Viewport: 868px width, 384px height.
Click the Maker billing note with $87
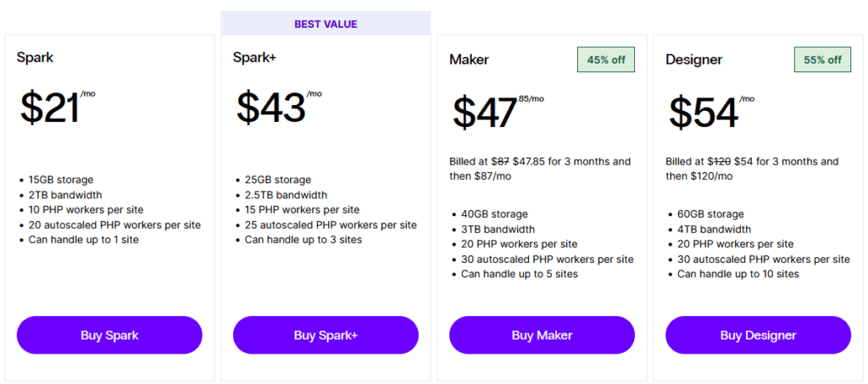coord(540,169)
